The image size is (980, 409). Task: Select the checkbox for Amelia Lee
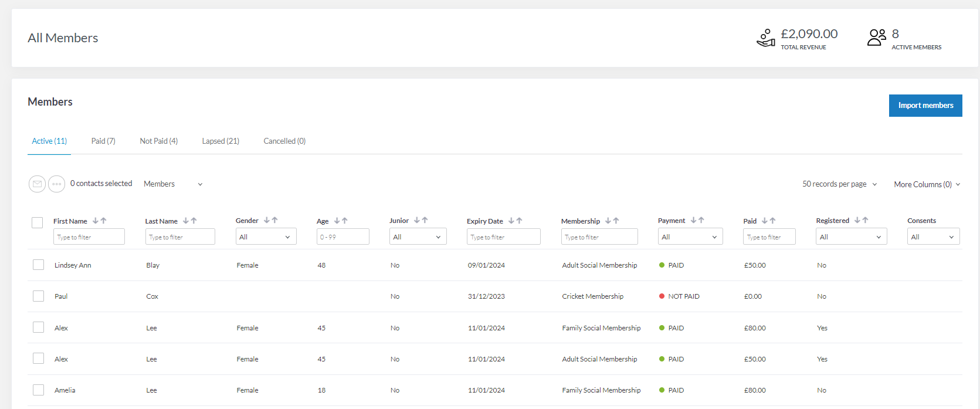coord(39,390)
